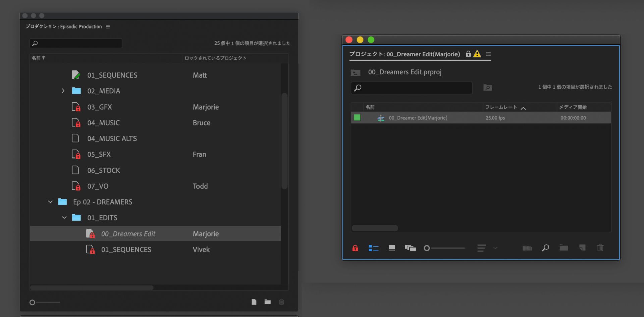
Task: Switch Project panel to freeform view
Action: 410,248
